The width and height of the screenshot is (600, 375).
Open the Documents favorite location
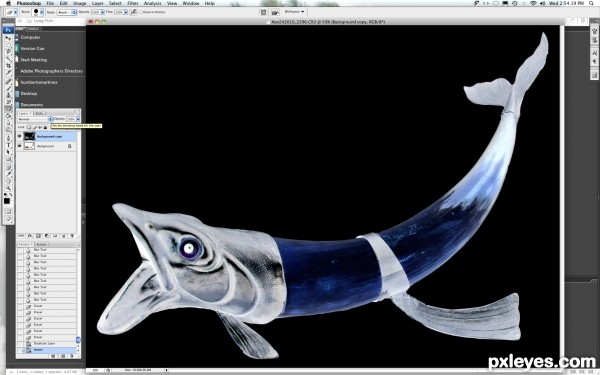pyautogui.click(x=32, y=104)
